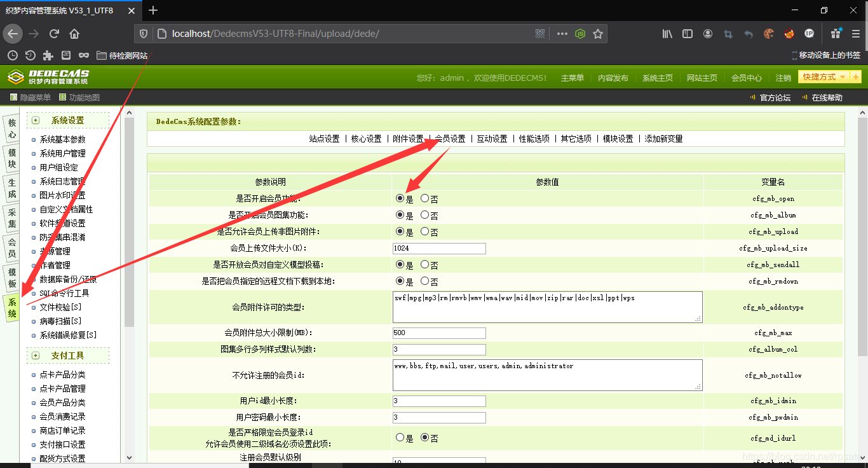Switch to the 站点设置 tab
The height and width of the screenshot is (468, 868).
pos(325,139)
